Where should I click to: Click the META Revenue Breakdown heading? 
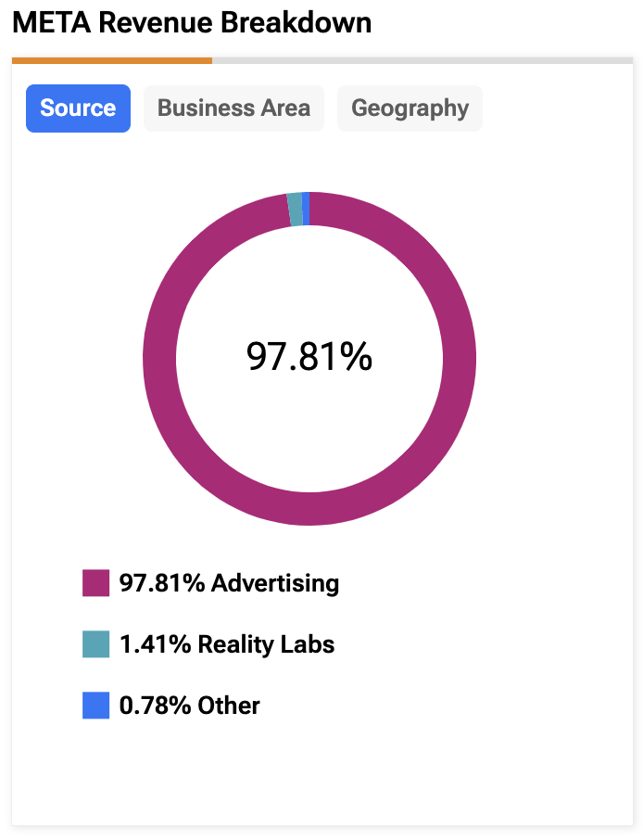tap(192, 22)
